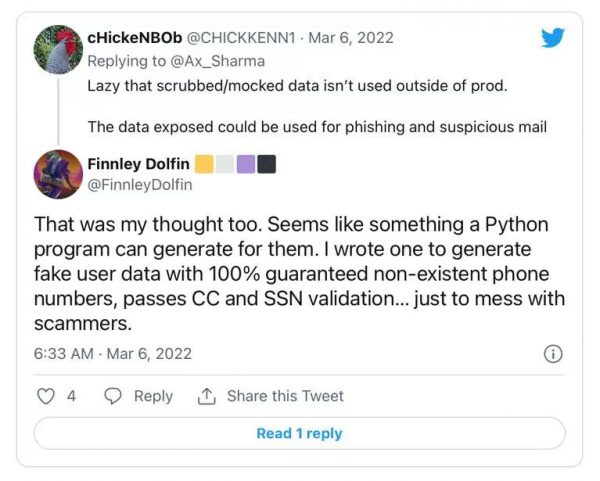Image resolution: width=600 pixels, height=481 pixels.
Task: Like the tweet with the heart icon
Action: (x=45, y=396)
